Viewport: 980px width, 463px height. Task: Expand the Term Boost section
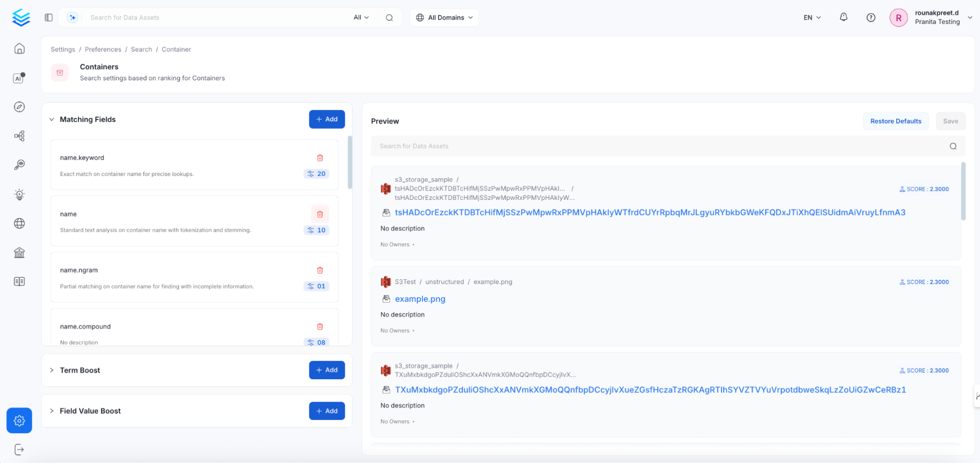[51, 370]
